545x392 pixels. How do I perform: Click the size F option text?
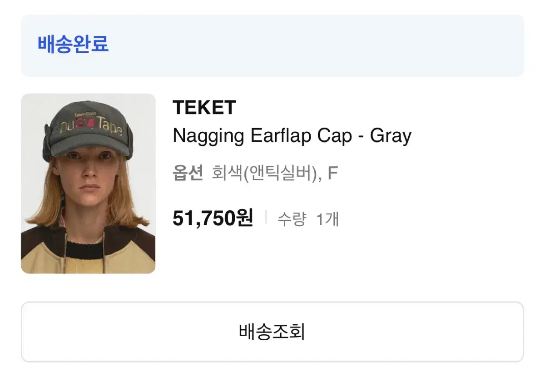pyautogui.click(x=333, y=174)
